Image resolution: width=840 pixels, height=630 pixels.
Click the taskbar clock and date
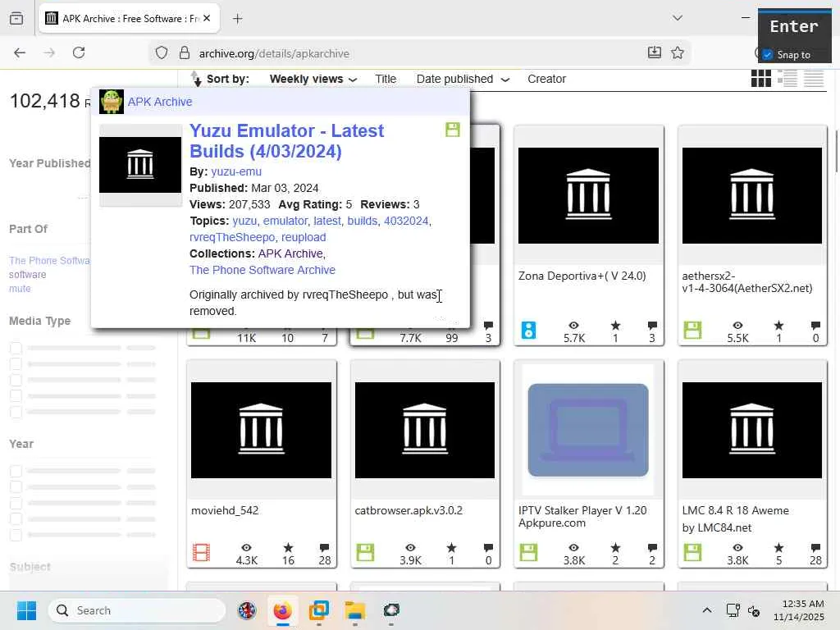click(x=798, y=610)
